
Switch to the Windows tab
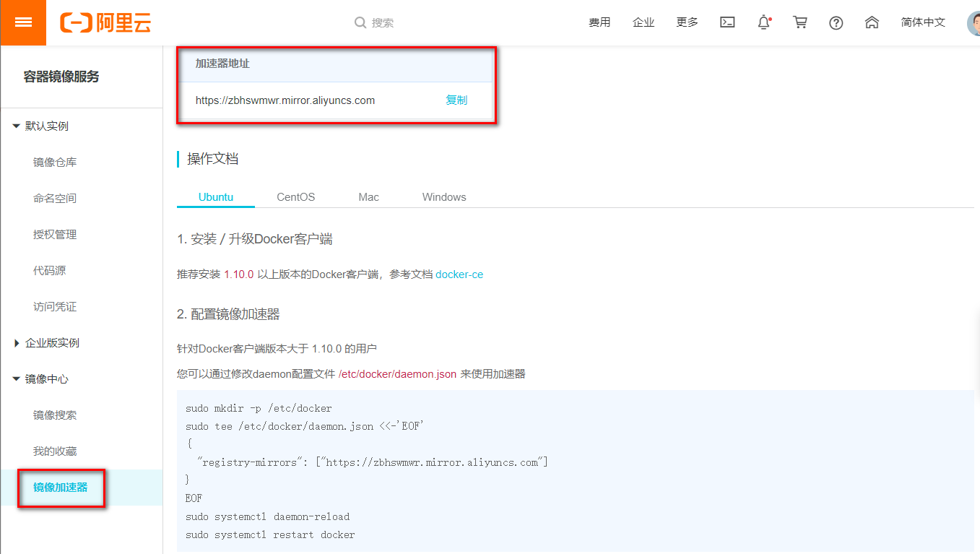click(444, 197)
